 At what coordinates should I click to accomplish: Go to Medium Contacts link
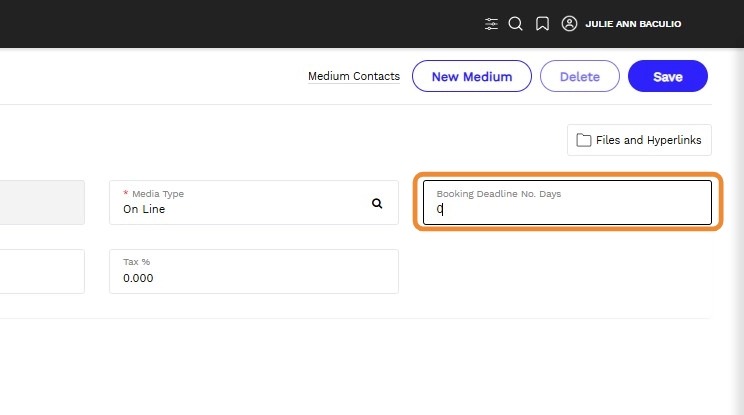[353, 77]
